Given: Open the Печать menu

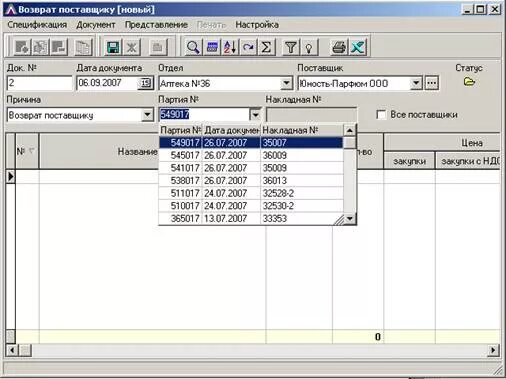Looking at the screenshot, I should click(211, 25).
